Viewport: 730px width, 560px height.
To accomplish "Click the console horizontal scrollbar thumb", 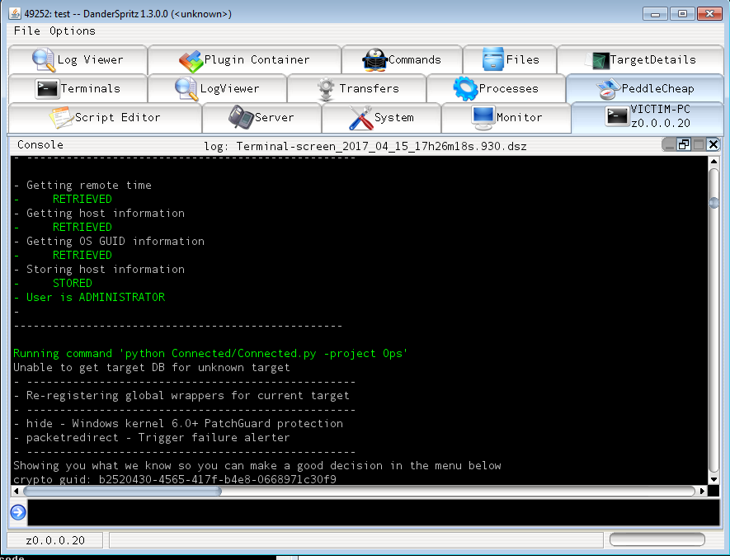I will (122, 491).
